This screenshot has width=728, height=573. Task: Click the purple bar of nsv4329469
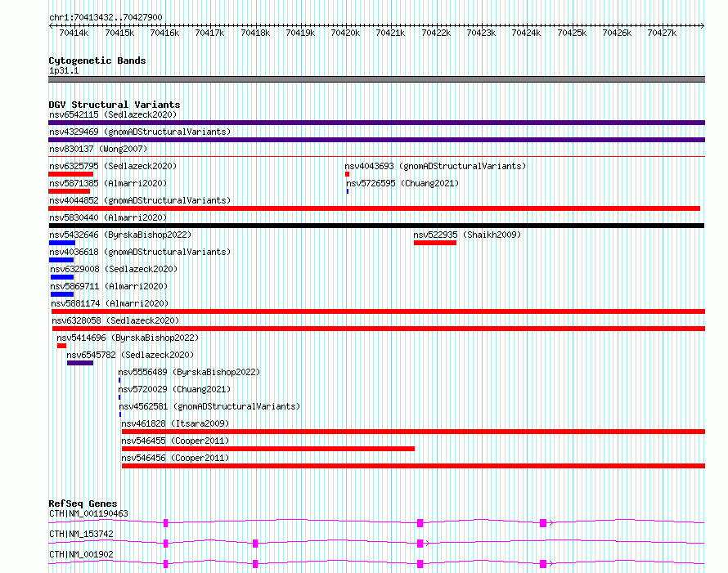coord(376,140)
